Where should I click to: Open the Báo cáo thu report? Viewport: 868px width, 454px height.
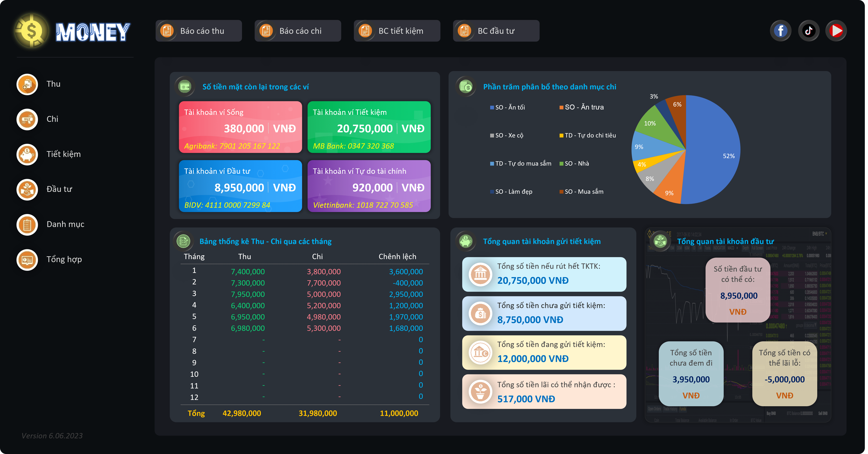pos(198,31)
